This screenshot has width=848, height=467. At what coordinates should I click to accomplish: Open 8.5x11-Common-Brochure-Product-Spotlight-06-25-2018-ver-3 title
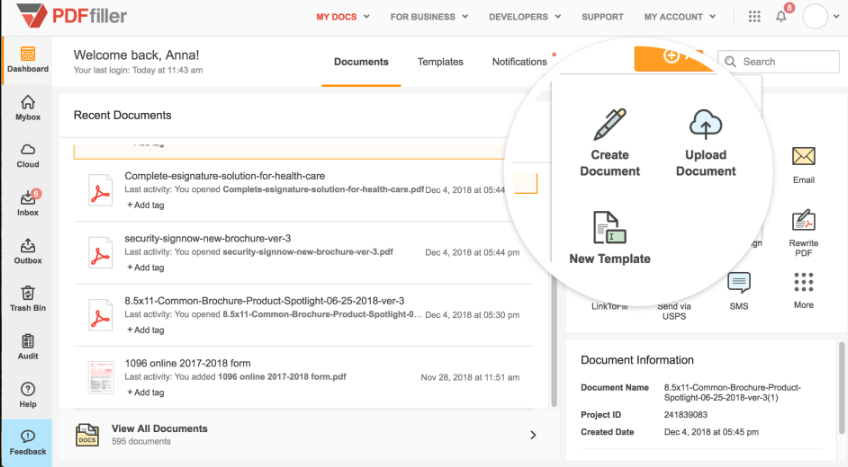point(264,301)
